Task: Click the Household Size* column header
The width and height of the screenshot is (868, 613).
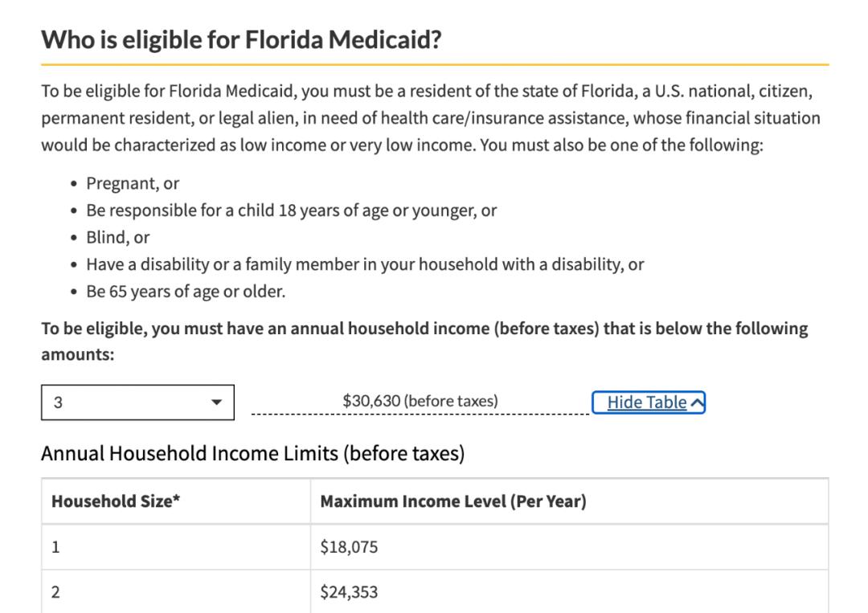Action: [116, 501]
